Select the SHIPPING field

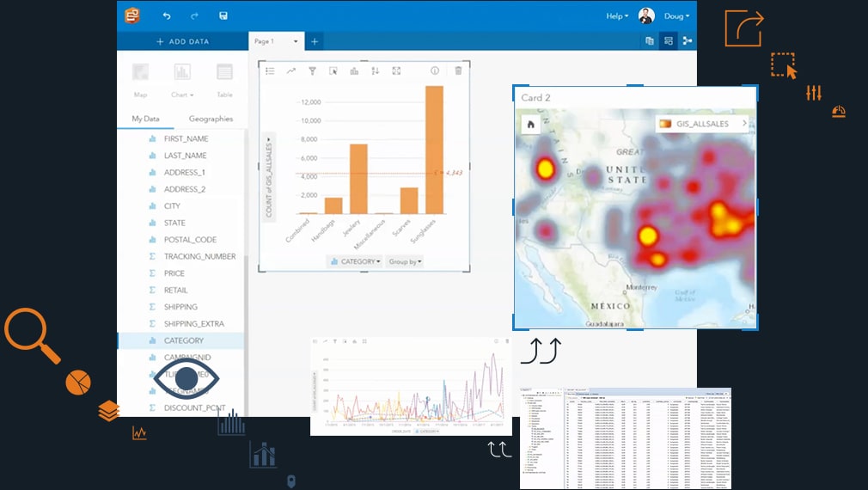[x=181, y=307]
